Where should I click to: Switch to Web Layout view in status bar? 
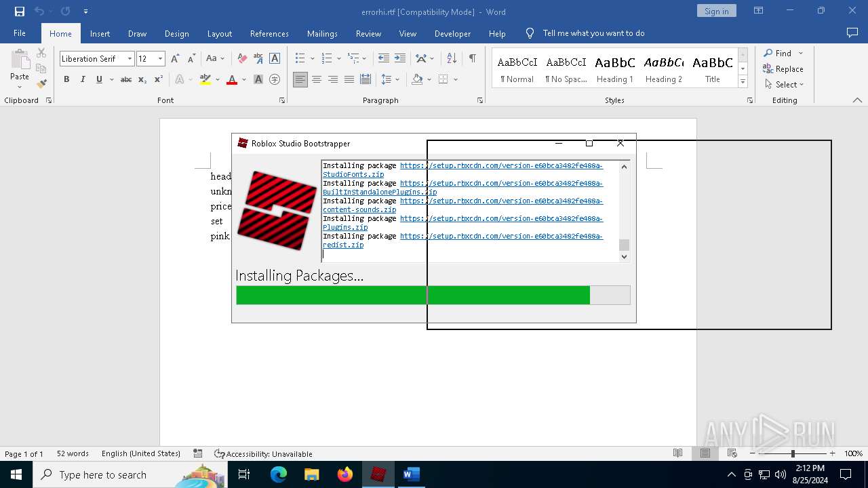coord(732,453)
